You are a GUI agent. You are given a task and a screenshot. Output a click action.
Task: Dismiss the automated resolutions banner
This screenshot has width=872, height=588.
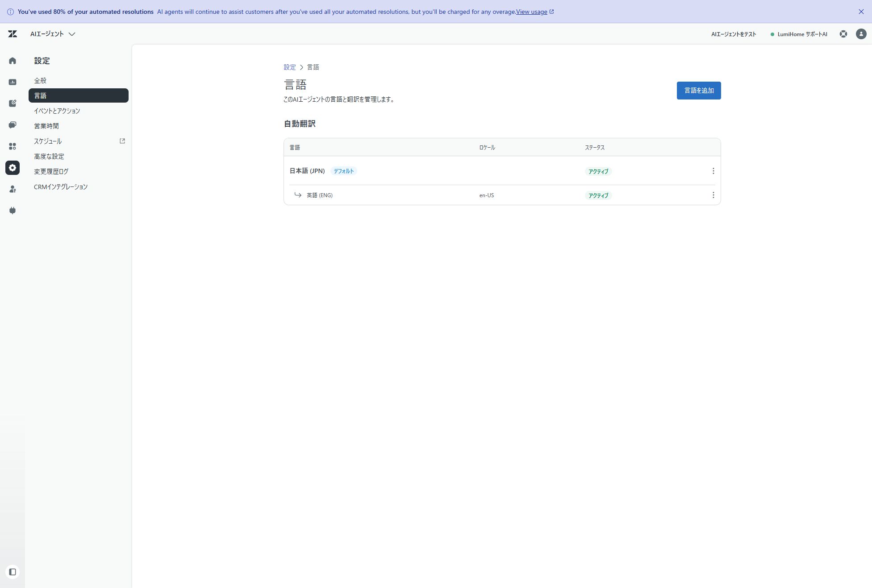tap(861, 12)
